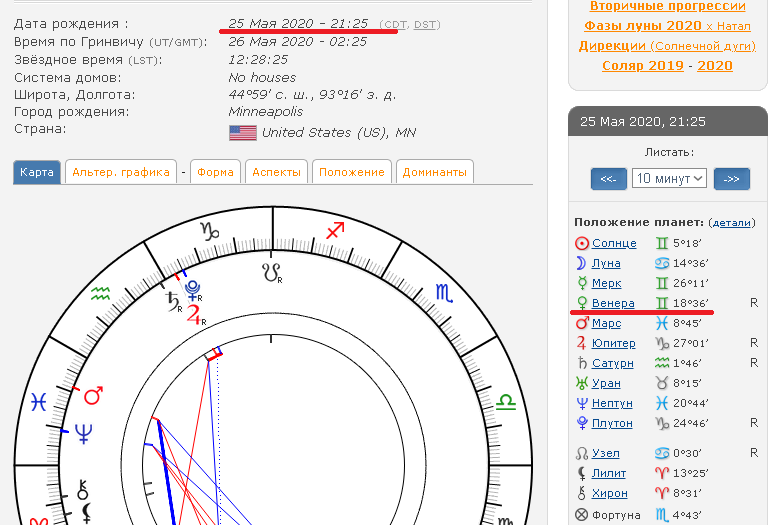Open the Доминанты tab

click(435, 172)
